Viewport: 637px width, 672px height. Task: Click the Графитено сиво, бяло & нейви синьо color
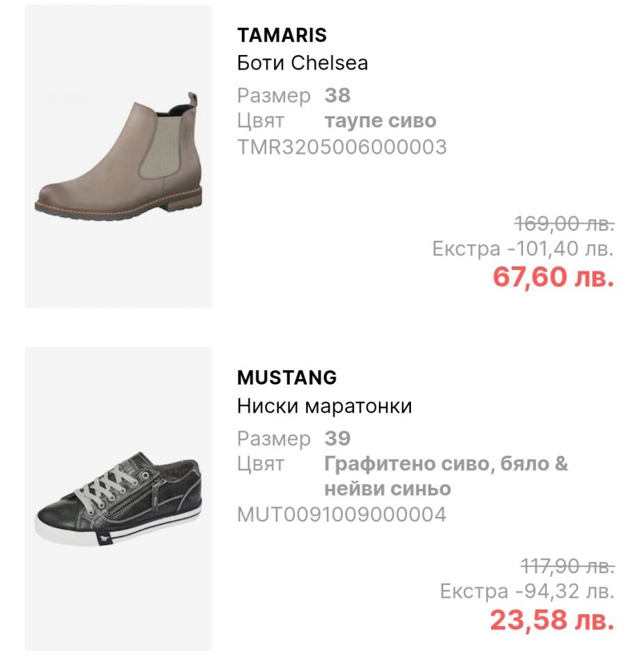445,476
